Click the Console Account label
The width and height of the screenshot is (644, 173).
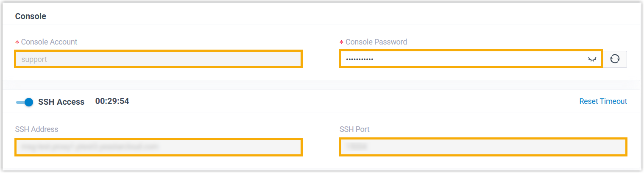tap(49, 42)
